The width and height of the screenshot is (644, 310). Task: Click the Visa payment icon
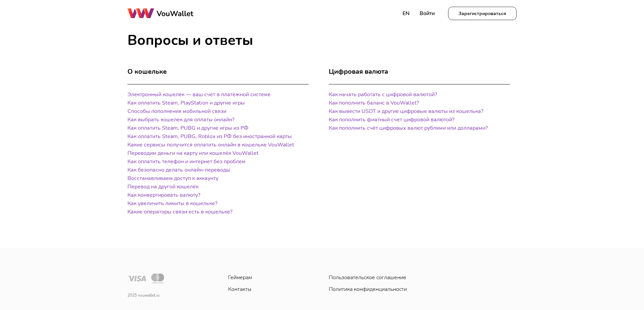tap(137, 278)
